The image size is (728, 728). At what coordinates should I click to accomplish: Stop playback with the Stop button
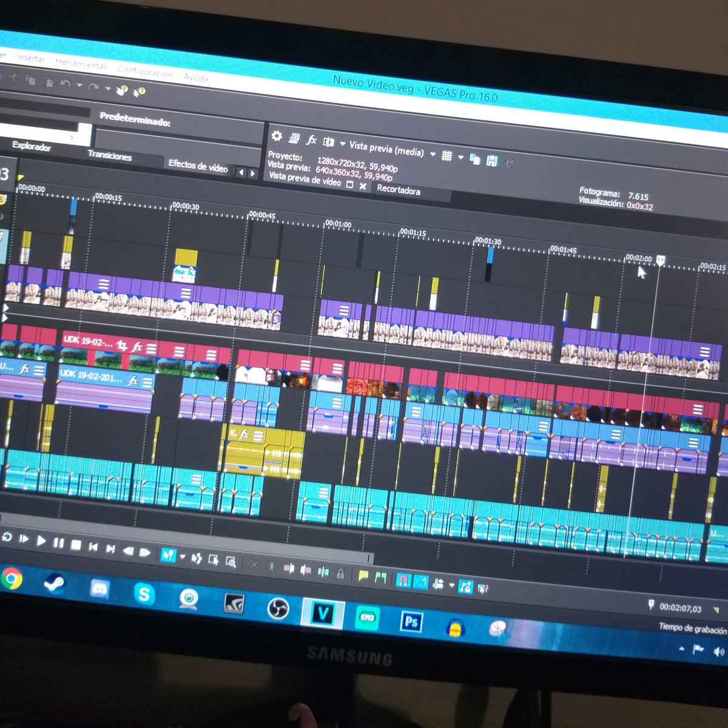click(x=76, y=545)
